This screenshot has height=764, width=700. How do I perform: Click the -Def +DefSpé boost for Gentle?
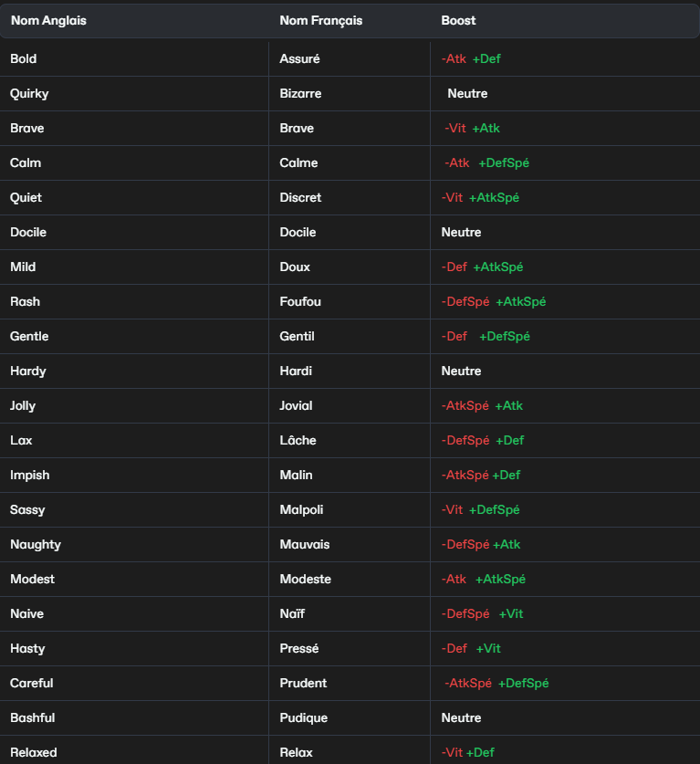tap(486, 336)
